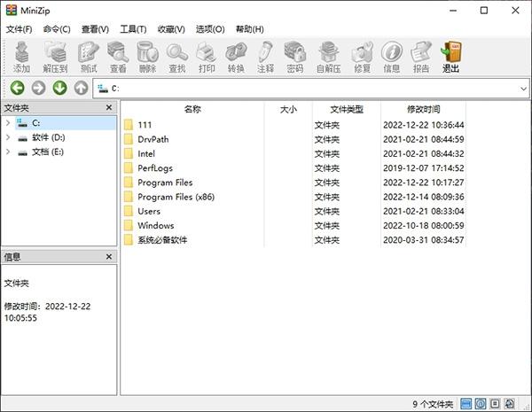
Task: Click the third status bar icon
Action: pyautogui.click(x=495, y=403)
